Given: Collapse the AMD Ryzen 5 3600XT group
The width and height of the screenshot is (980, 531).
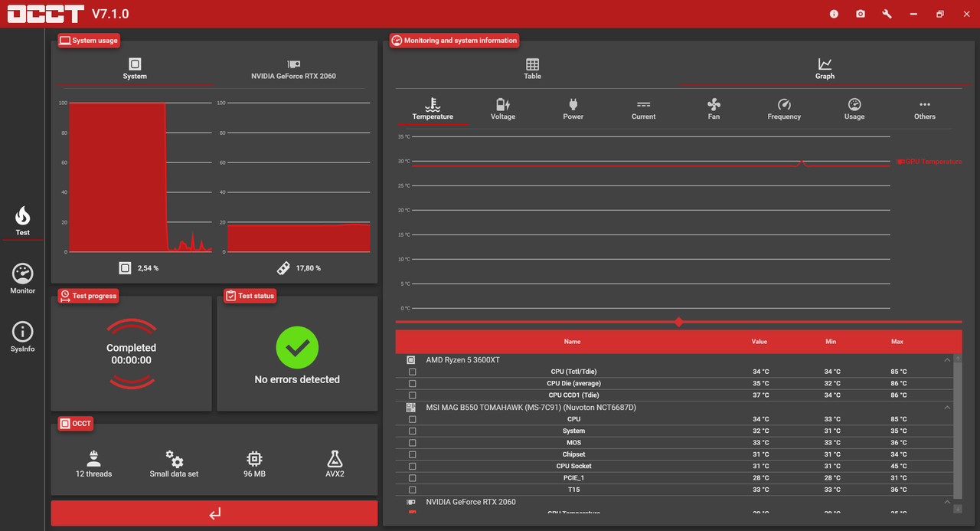Looking at the screenshot, I should click(947, 360).
